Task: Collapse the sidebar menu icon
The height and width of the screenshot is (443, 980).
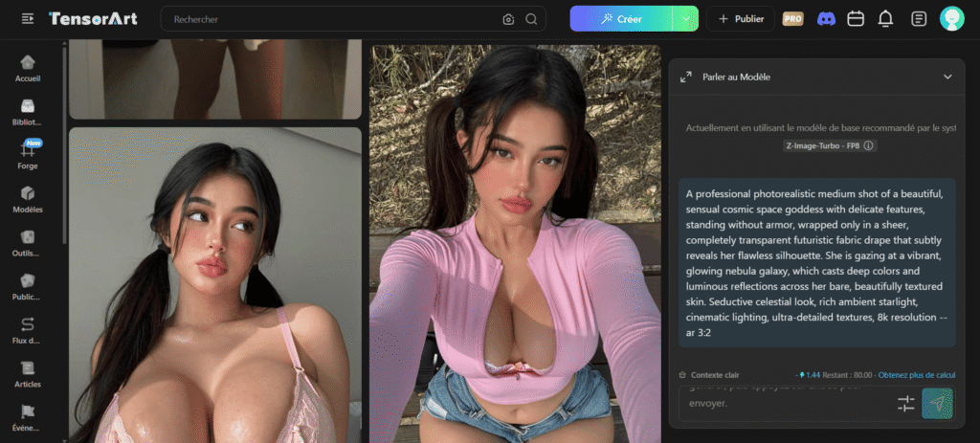Action: point(28,19)
